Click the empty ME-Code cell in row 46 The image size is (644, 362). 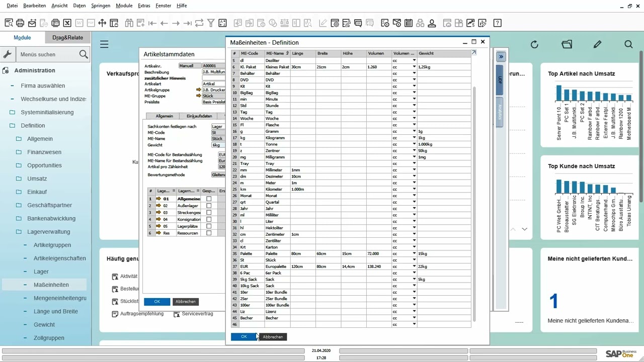252,324
